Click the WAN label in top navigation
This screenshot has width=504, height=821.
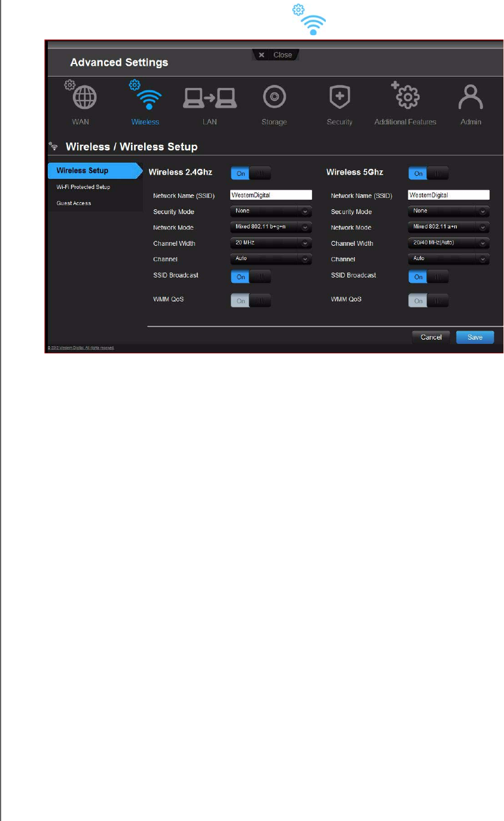click(80, 122)
